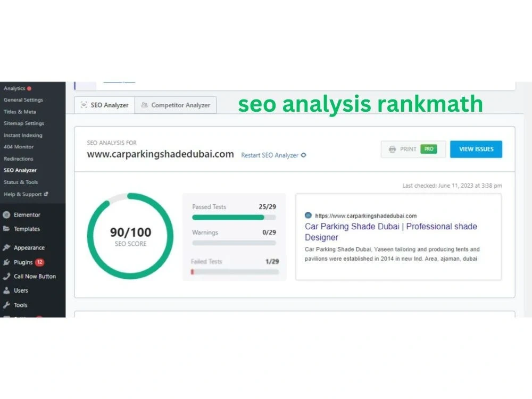Open Analytics in Rank Math menu
The image size is (532, 399).
[14, 88]
